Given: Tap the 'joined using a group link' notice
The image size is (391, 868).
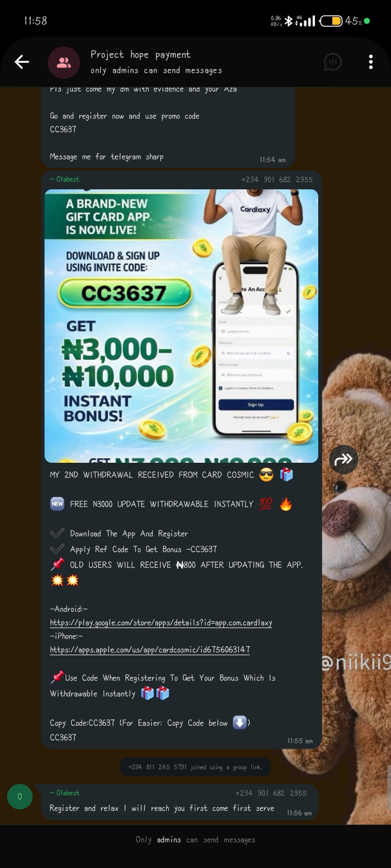Looking at the screenshot, I should [x=195, y=767].
